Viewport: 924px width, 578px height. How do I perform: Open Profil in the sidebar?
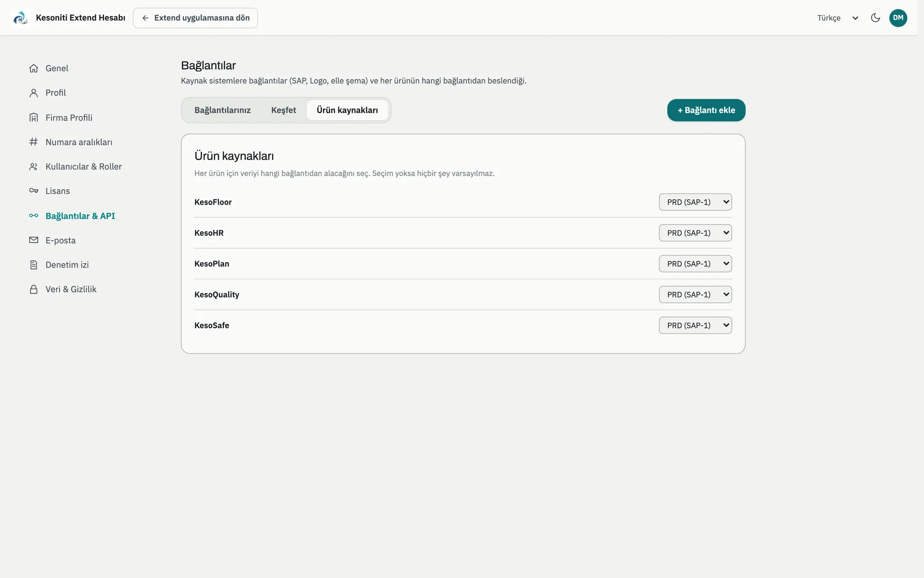[x=55, y=93]
